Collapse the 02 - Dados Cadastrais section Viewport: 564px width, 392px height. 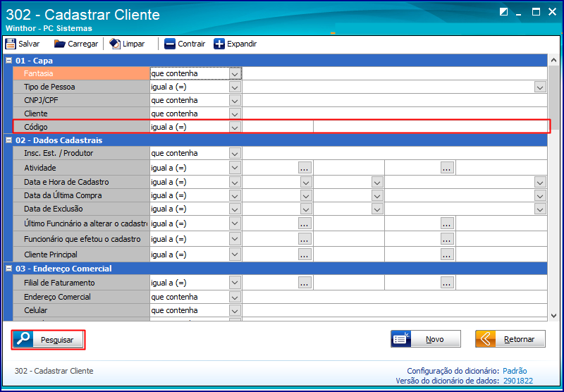coord(9,140)
